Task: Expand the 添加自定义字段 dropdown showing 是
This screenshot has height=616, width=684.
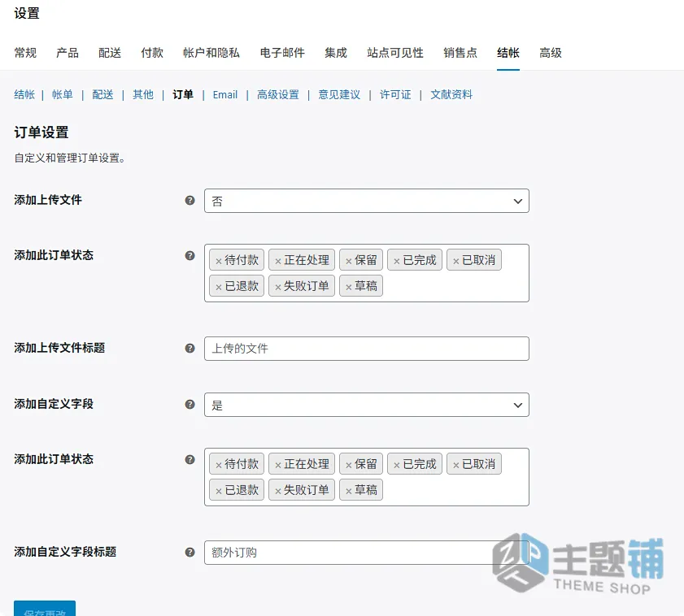Action: coord(367,405)
